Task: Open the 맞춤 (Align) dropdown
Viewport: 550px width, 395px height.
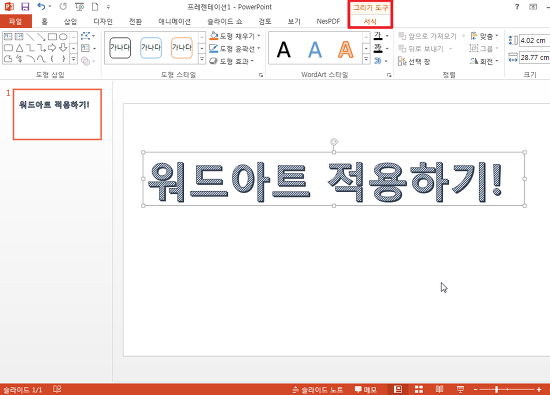Action: 484,36
